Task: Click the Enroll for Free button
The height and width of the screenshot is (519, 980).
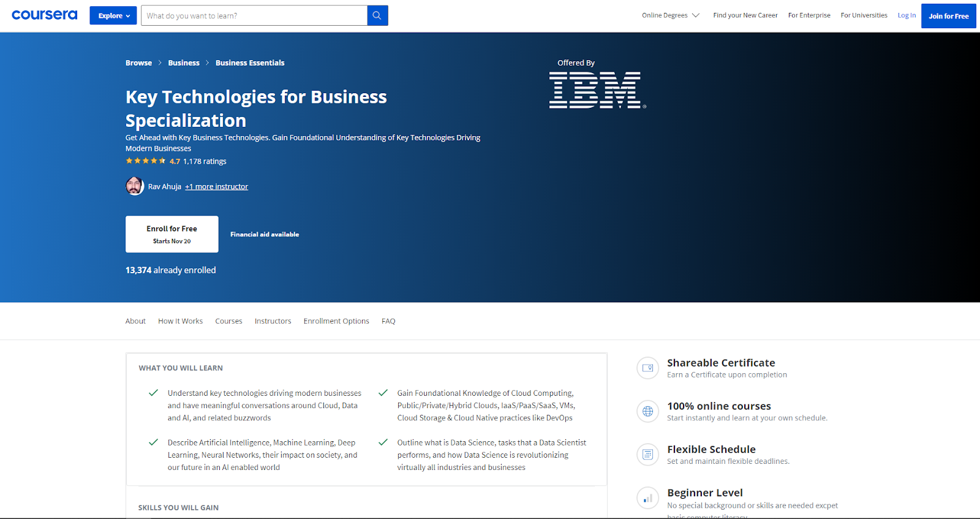Action: 172,234
